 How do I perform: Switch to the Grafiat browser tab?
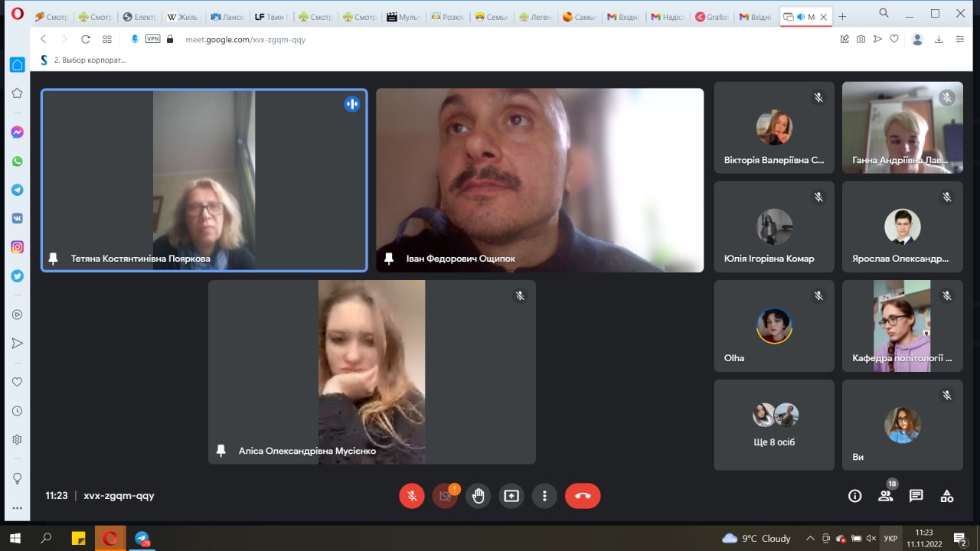point(711,16)
